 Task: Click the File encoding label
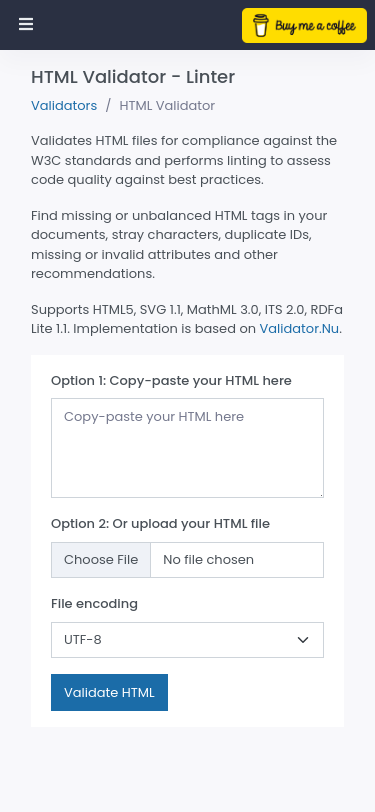pyautogui.click(x=94, y=604)
